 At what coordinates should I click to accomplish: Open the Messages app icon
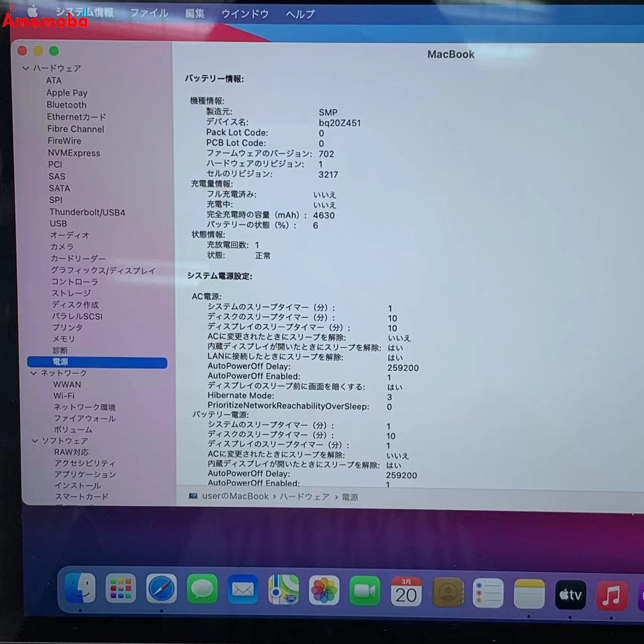[x=201, y=589]
